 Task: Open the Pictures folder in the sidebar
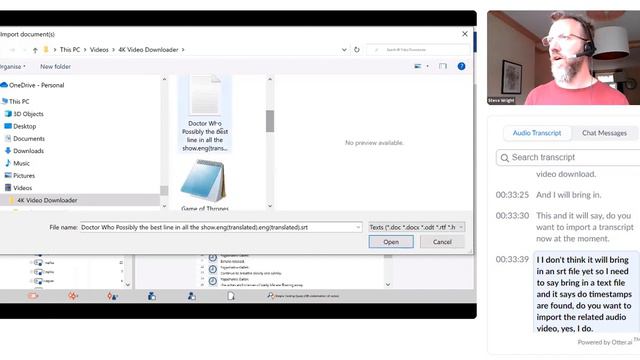point(20,176)
